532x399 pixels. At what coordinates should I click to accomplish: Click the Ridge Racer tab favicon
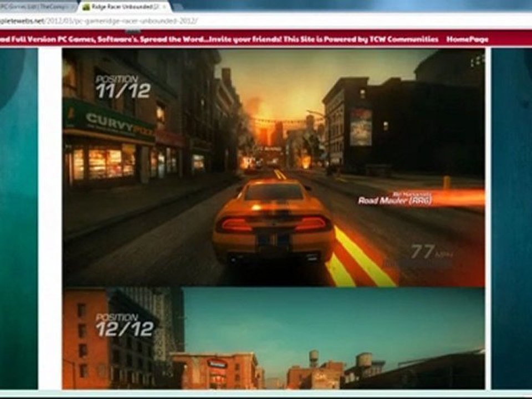click(86, 7)
